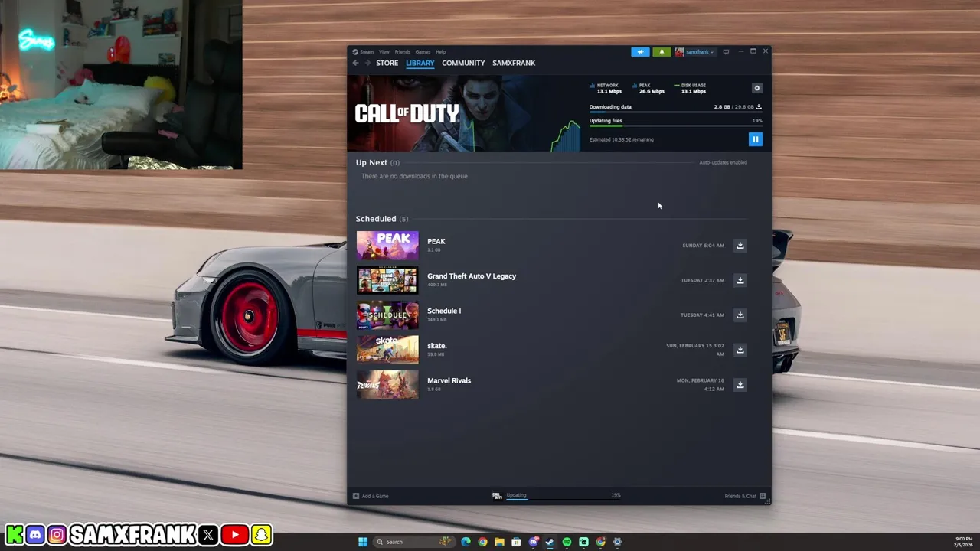Start the skate. update download icon
This screenshot has height=551, width=980.
tap(740, 350)
